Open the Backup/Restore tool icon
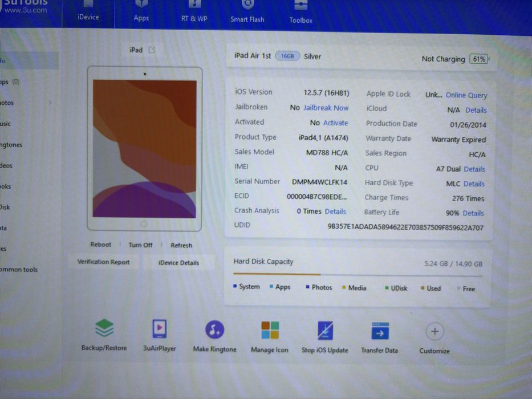Screen dimensions: 532x399 coord(104,328)
